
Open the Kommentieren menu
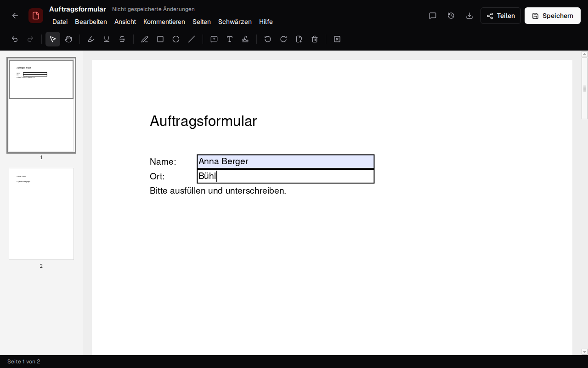pos(164,22)
